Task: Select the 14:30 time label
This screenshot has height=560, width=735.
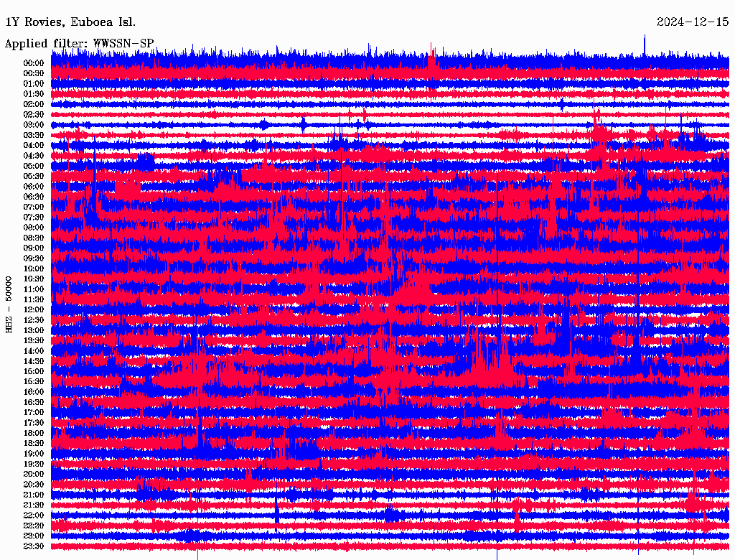Action: coord(34,361)
